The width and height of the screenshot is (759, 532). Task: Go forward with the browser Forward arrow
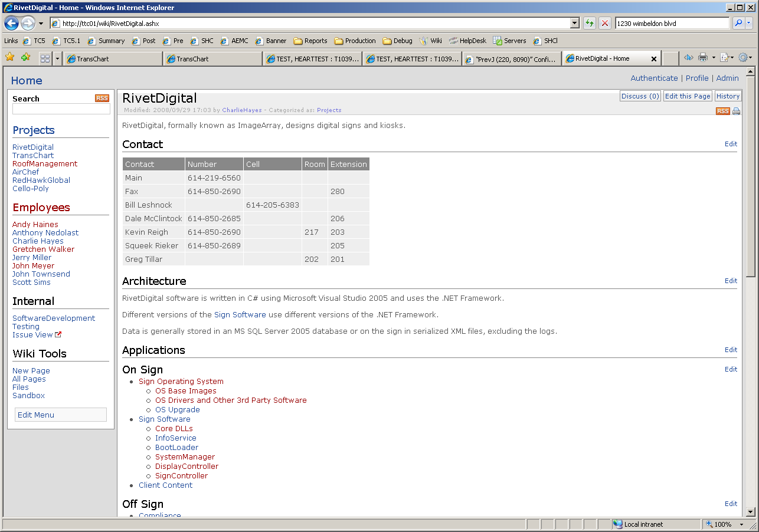28,24
